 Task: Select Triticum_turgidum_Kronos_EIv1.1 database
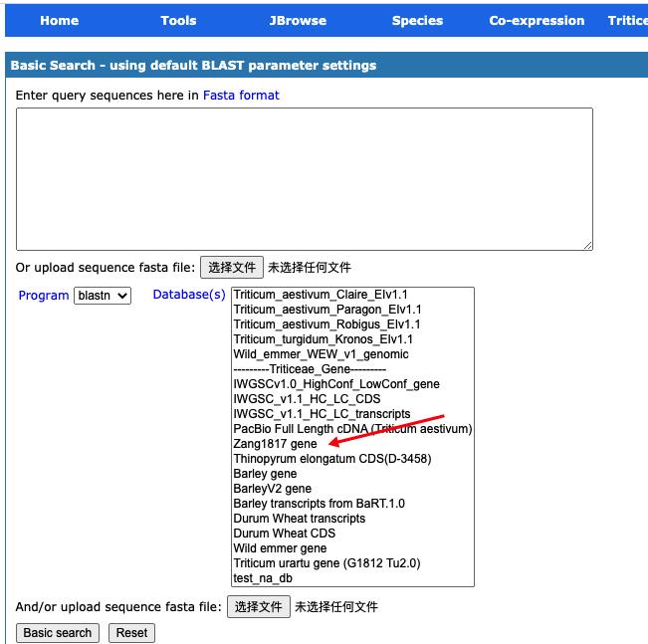click(352, 339)
